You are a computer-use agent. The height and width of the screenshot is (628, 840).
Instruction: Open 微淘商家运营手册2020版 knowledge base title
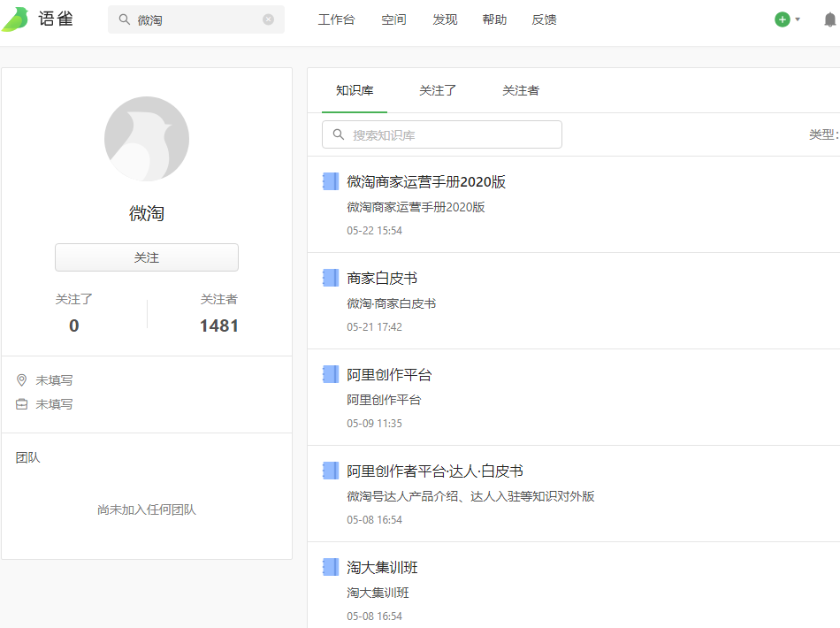[426, 181]
